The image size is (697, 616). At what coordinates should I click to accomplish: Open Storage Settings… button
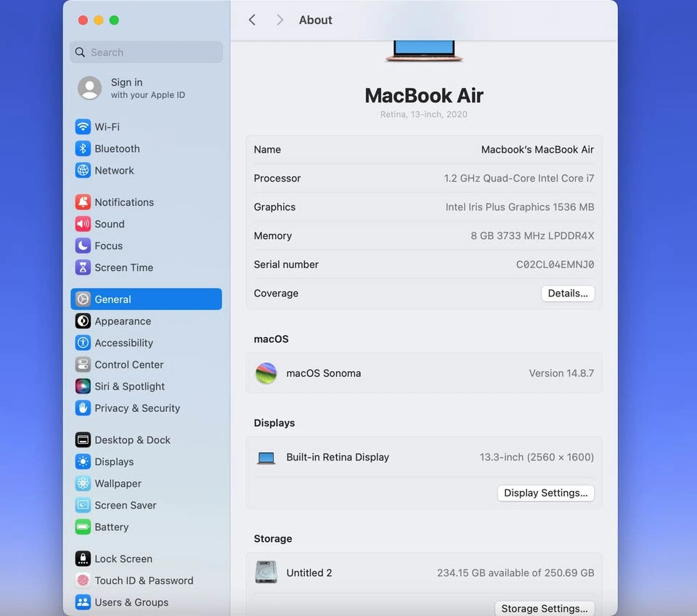click(544, 609)
